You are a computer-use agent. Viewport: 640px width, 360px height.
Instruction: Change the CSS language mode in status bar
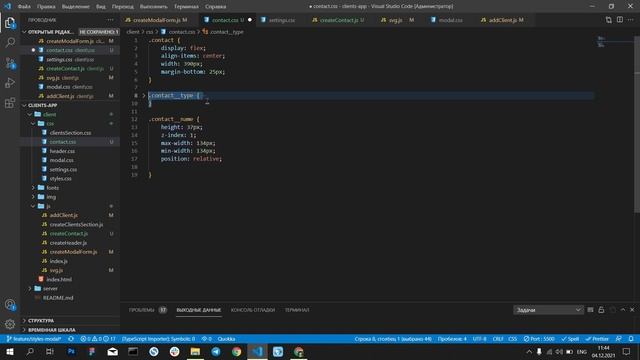pyautogui.click(x=513, y=339)
